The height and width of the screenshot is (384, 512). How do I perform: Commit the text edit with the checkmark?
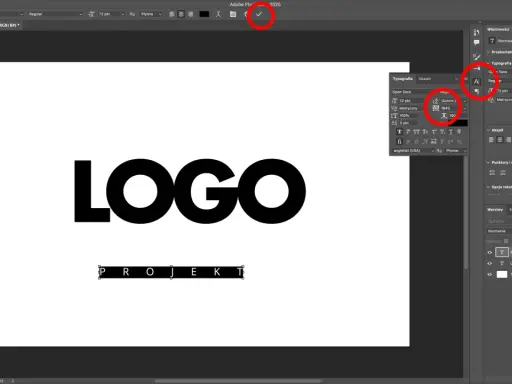tap(259, 14)
